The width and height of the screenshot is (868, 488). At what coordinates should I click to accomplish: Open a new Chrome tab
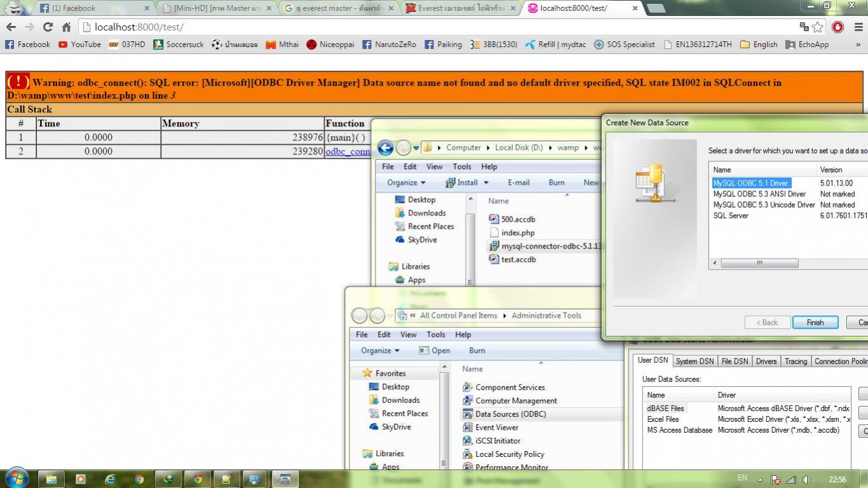tap(656, 8)
